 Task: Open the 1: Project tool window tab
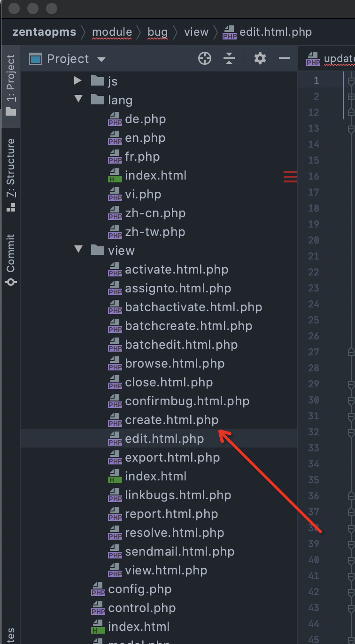(x=10, y=85)
